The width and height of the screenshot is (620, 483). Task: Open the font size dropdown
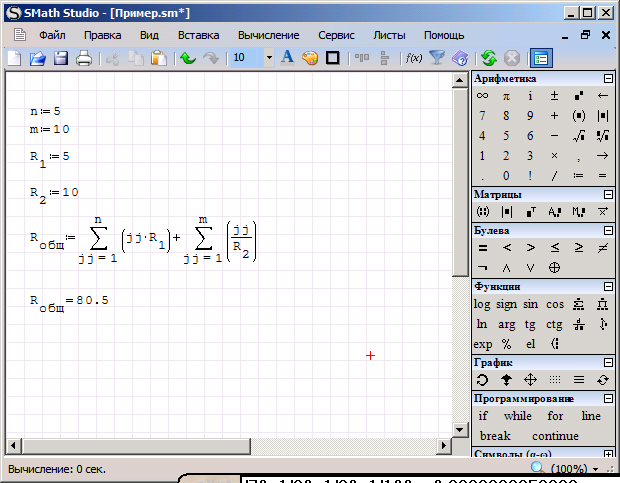tap(269, 58)
